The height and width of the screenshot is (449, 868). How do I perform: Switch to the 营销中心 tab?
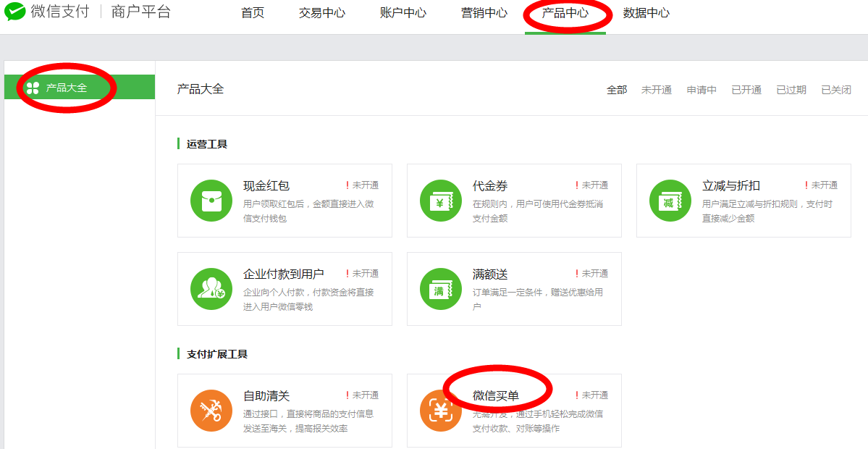coord(484,13)
